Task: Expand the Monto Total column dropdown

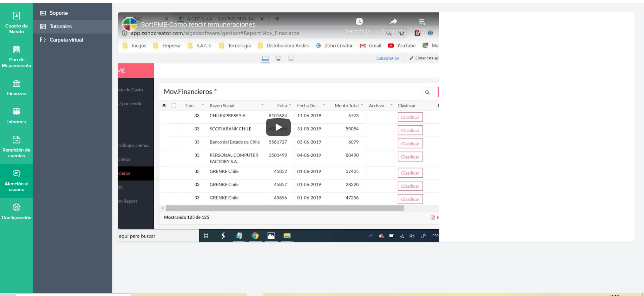Action: point(362,105)
